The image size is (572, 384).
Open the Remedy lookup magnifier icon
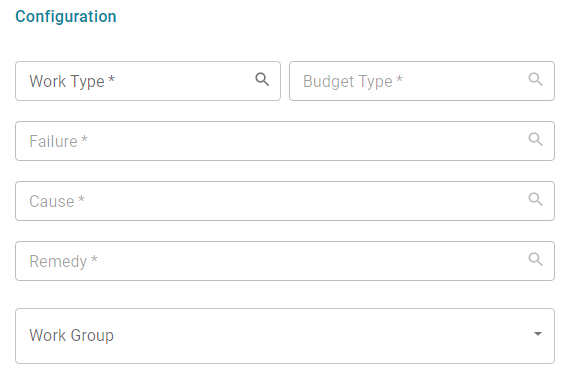536,259
